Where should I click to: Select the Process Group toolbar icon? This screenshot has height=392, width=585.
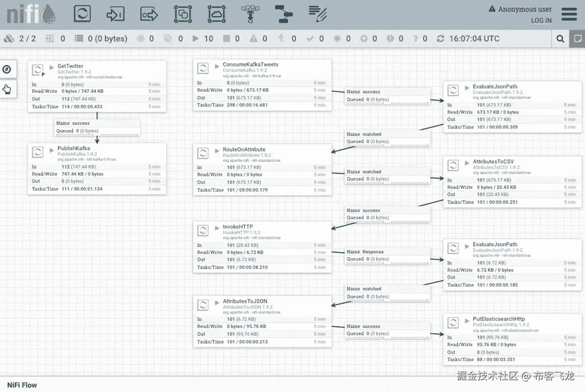click(183, 14)
